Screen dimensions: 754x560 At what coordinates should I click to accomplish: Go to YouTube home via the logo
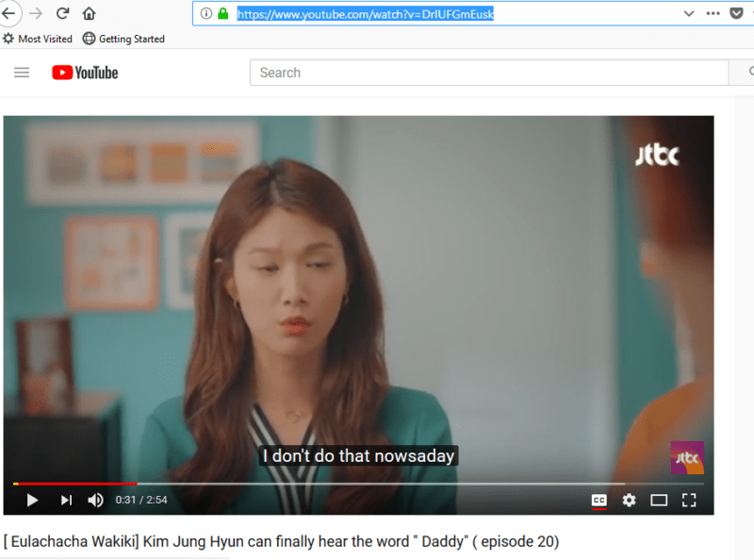click(85, 73)
